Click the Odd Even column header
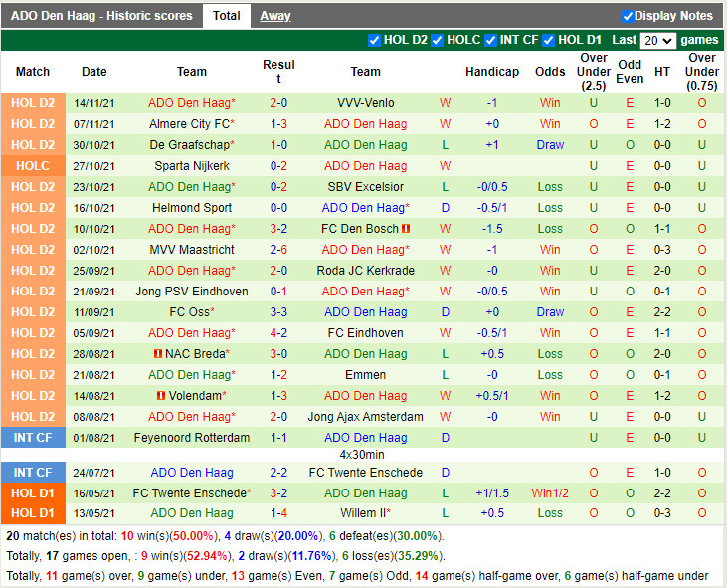Image resolution: width=727 pixels, height=588 pixels. [x=630, y=72]
